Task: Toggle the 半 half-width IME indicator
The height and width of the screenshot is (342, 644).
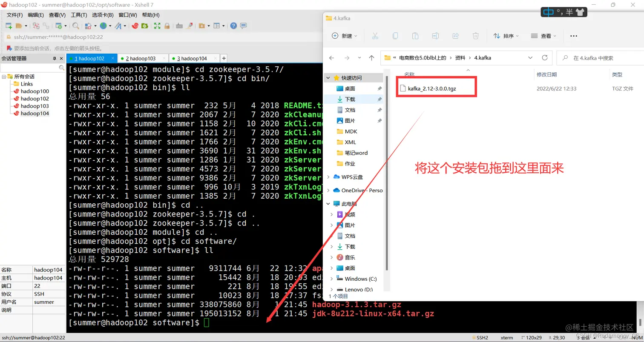Action: coord(569,12)
